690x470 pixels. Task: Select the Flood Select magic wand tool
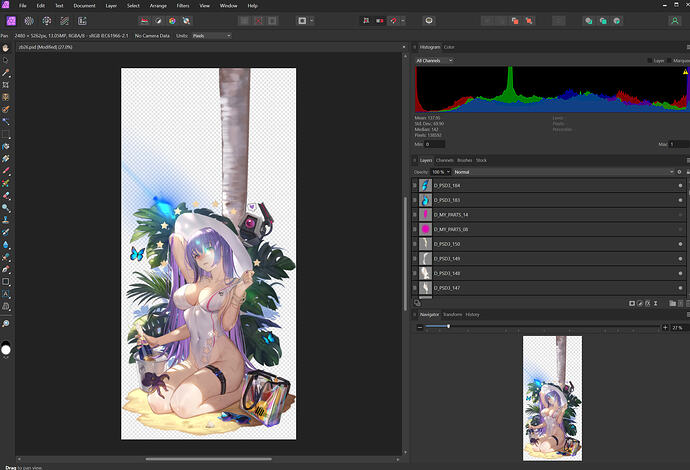click(6, 121)
